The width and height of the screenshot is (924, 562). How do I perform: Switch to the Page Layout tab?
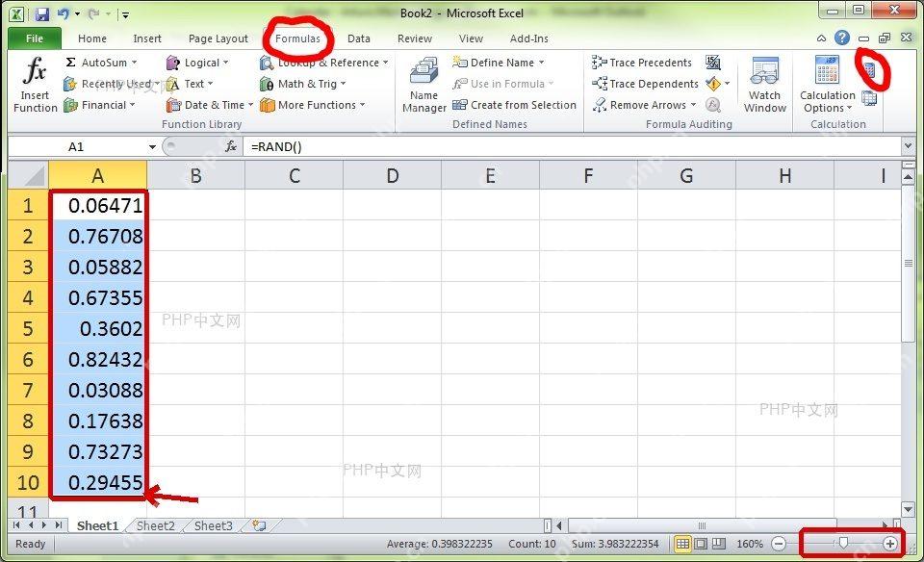click(x=218, y=38)
